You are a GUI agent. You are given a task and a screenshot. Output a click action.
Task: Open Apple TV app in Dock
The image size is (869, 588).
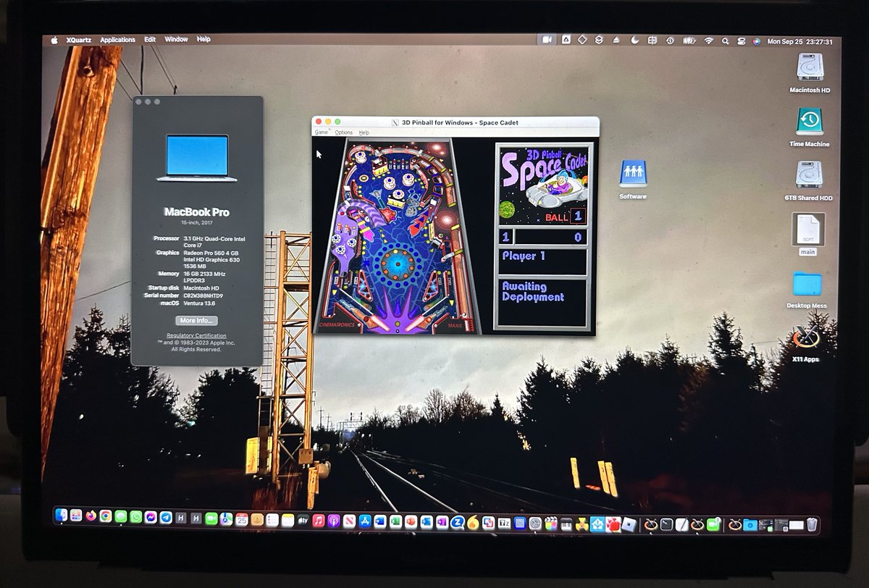[303, 520]
